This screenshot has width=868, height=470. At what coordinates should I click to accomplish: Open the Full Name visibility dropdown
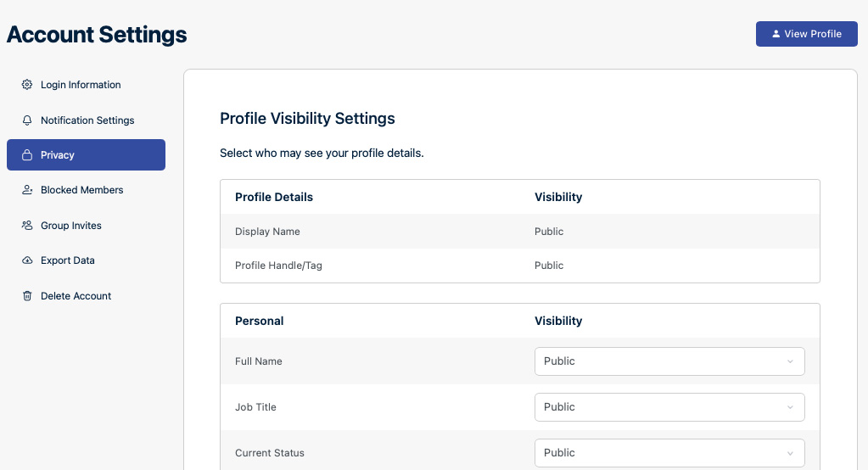(x=669, y=361)
